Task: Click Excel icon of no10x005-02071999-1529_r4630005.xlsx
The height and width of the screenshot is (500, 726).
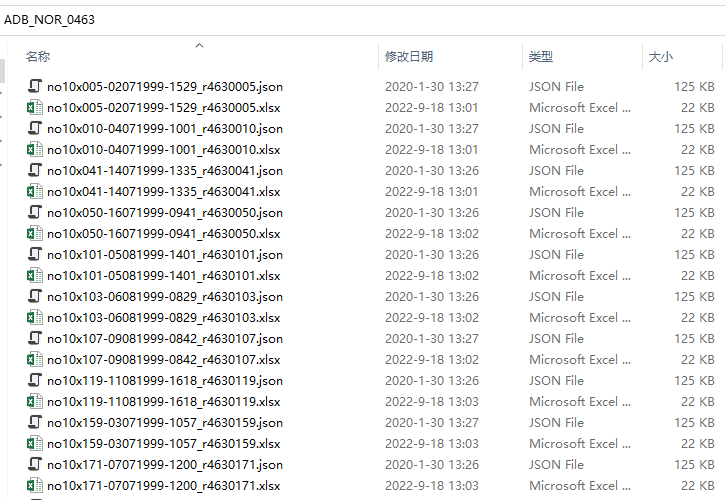Action: click(35, 107)
